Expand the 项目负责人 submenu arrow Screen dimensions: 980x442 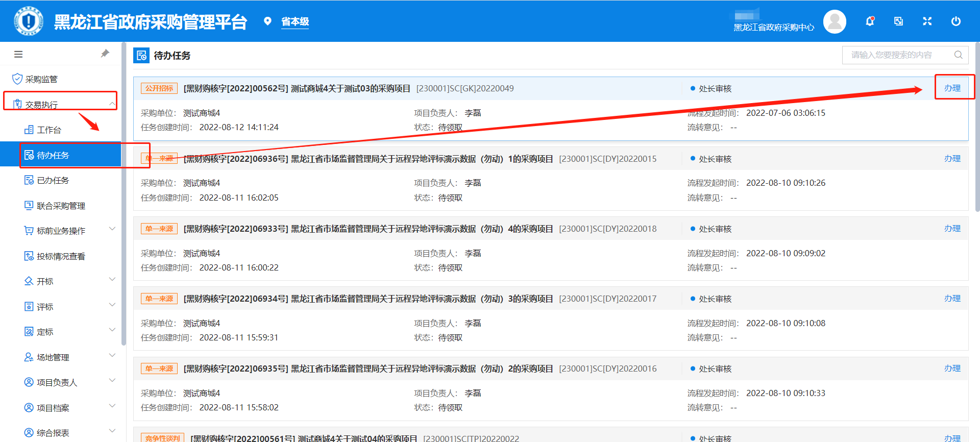(112, 380)
